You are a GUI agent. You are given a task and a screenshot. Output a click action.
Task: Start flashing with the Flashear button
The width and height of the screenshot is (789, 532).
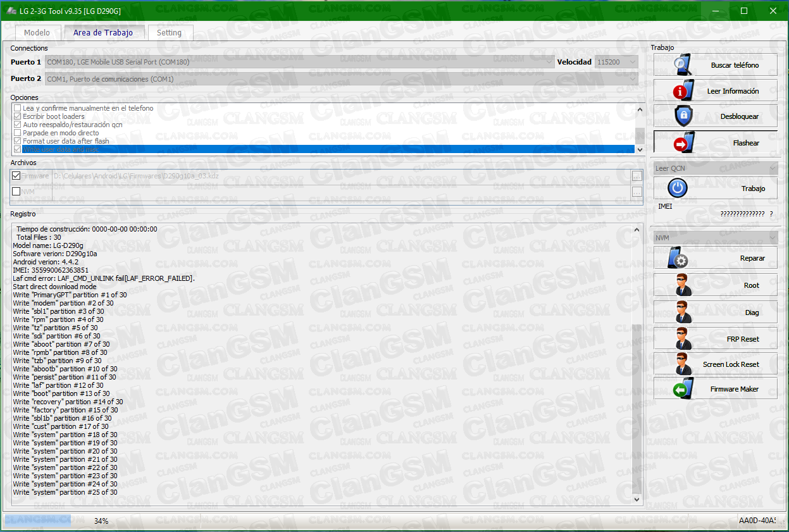[x=715, y=143]
